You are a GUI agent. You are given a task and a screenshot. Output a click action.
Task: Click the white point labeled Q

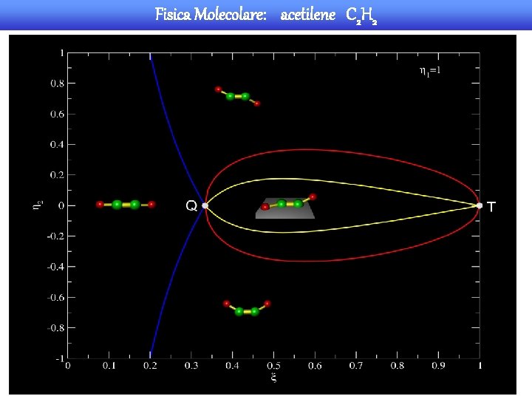pyautogui.click(x=205, y=205)
